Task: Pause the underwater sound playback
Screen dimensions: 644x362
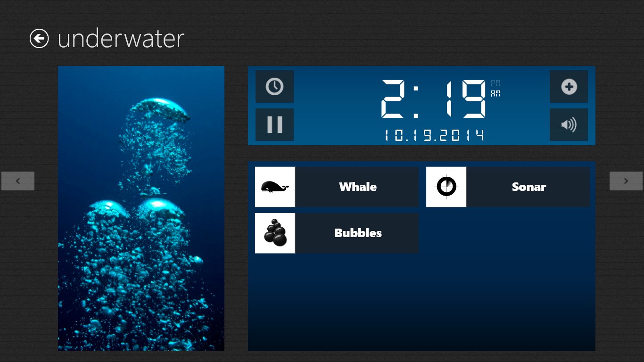Action: point(274,124)
